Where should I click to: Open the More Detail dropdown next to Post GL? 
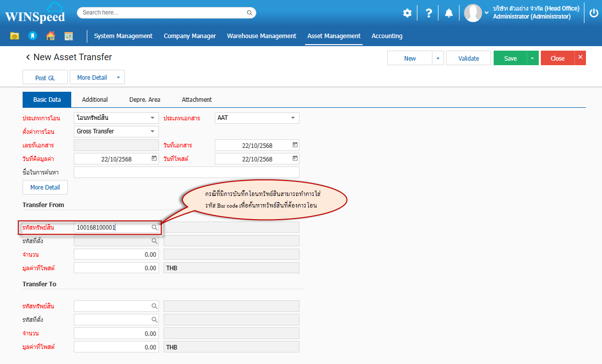(118, 78)
